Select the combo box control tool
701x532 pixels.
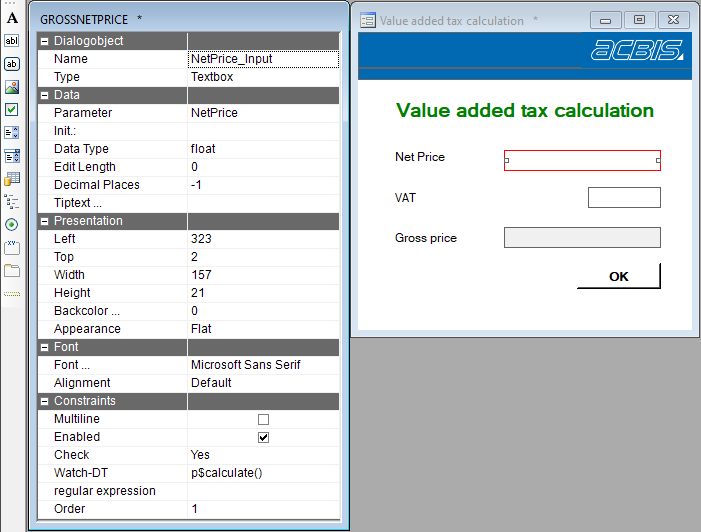[x=12, y=156]
